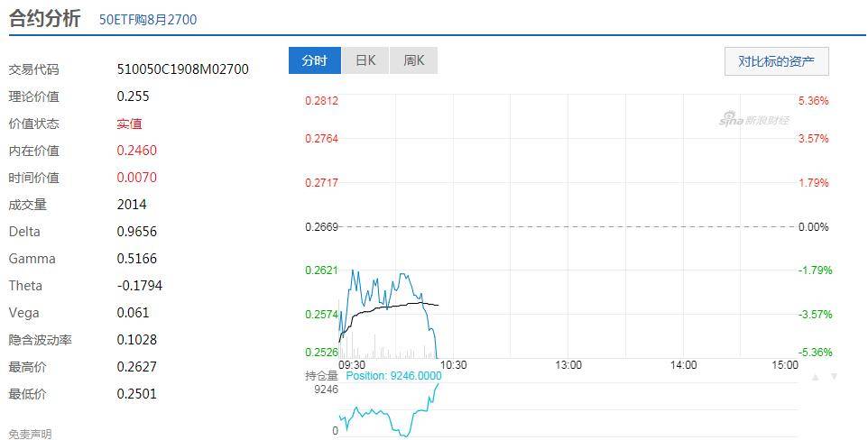
Task: Open the 日K chart tab
Action: [x=365, y=60]
